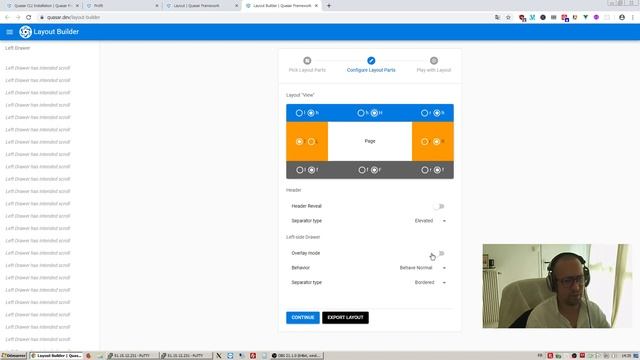Click the 'Left Drawer' heading text
This screenshot has height=360, width=640.
[18, 48]
